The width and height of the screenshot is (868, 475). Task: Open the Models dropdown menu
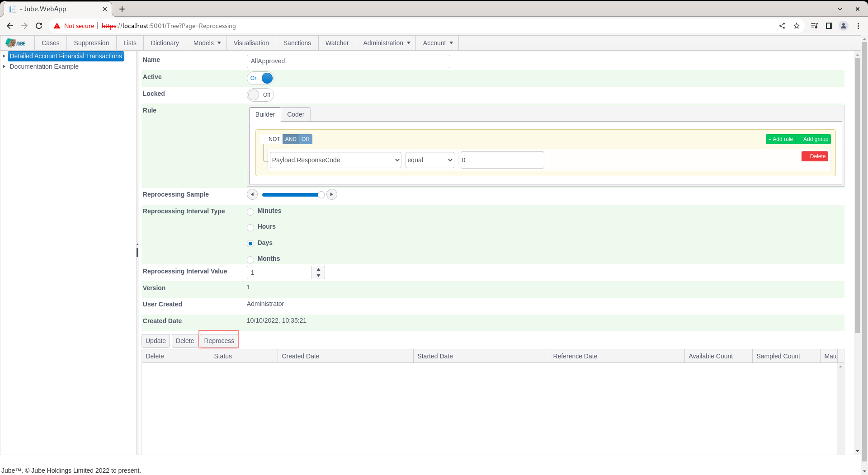point(207,43)
